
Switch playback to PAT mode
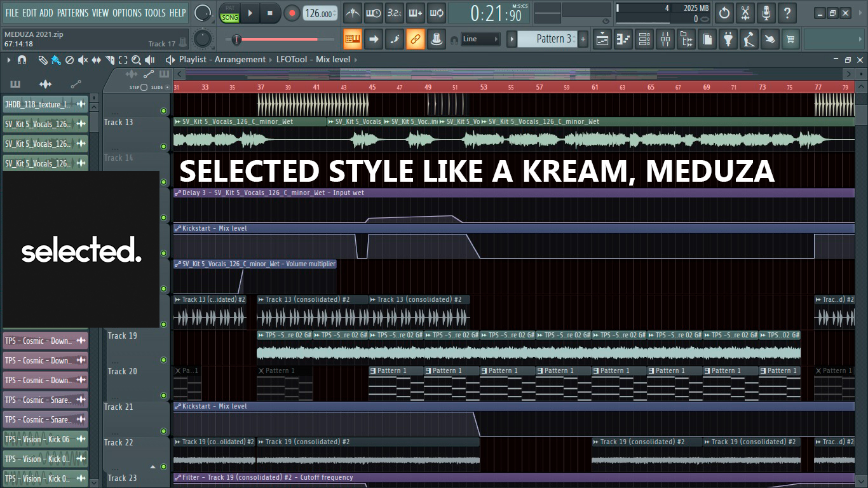click(x=229, y=8)
